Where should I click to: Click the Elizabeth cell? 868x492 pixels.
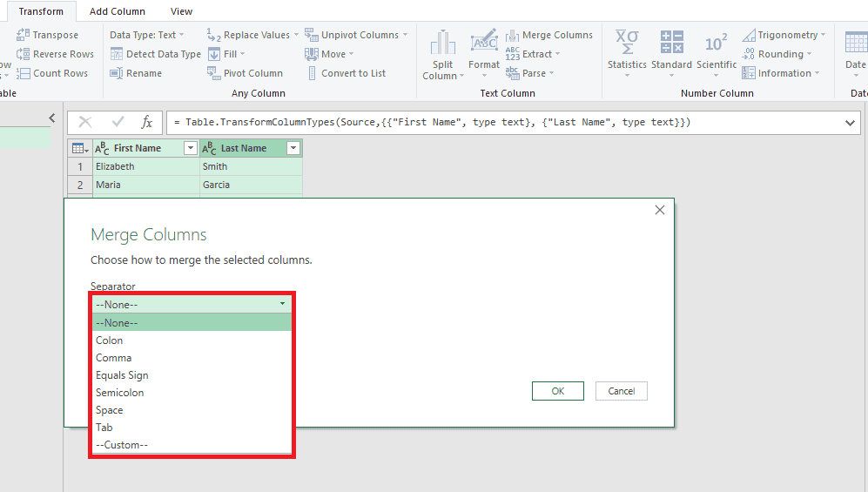pyautogui.click(x=146, y=166)
